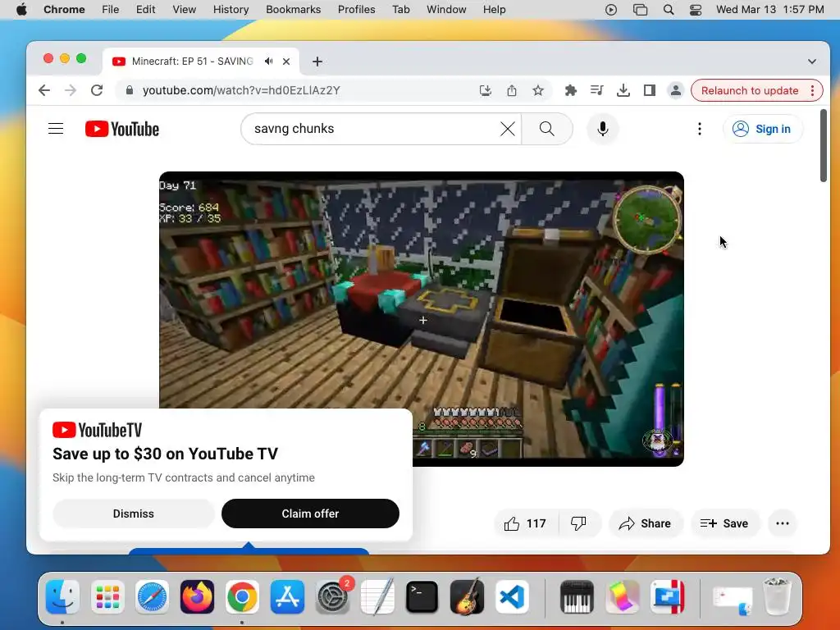The width and height of the screenshot is (840, 630).
Task: Open Trash in the Dock
Action: [x=776, y=596]
